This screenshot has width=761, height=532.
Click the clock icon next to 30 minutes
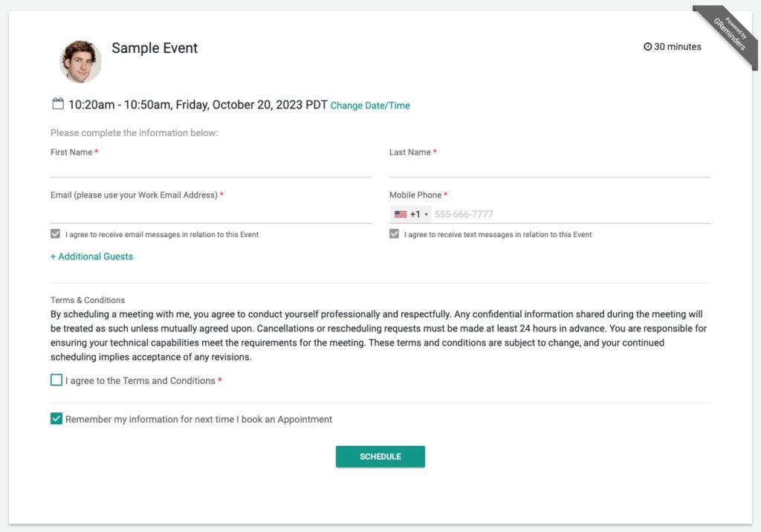click(647, 47)
